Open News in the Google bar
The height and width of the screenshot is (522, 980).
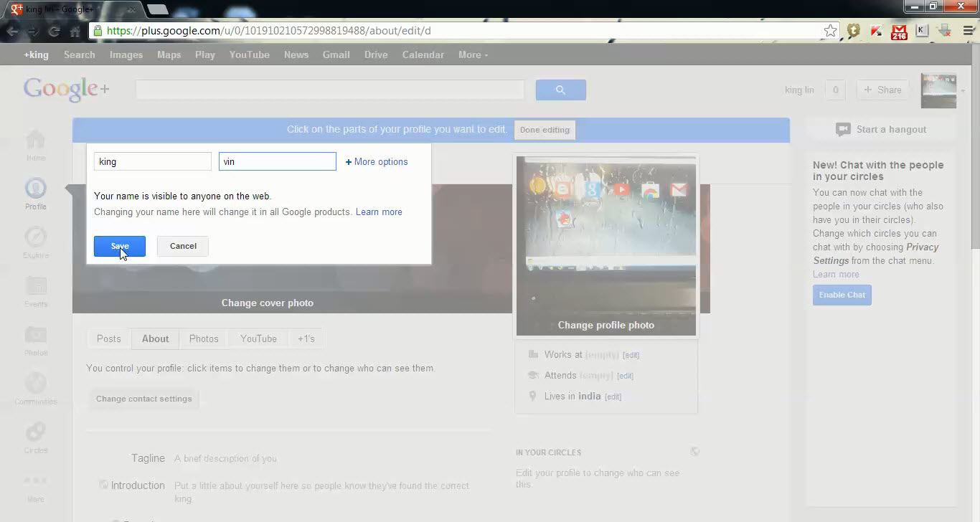[296, 54]
